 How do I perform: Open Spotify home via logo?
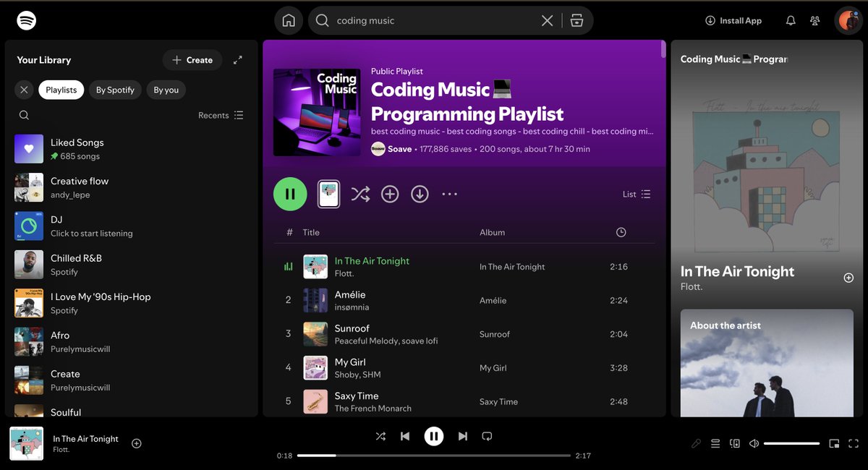(x=27, y=20)
